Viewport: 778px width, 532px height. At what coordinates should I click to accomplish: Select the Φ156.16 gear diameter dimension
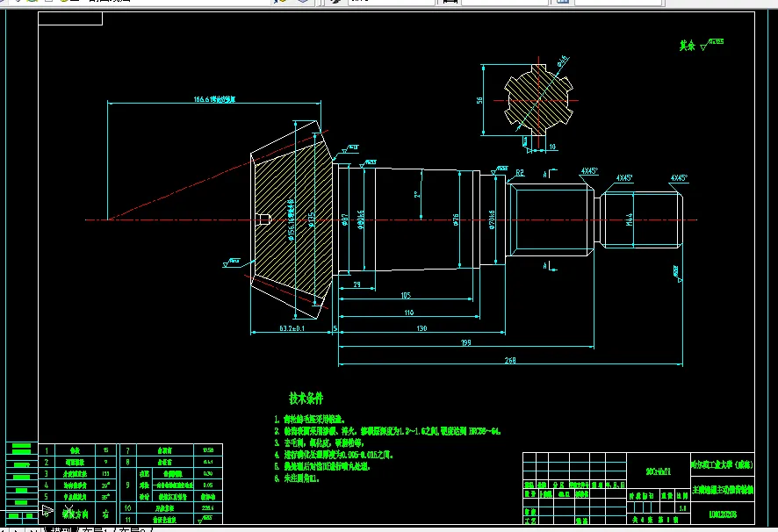[x=291, y=219]
